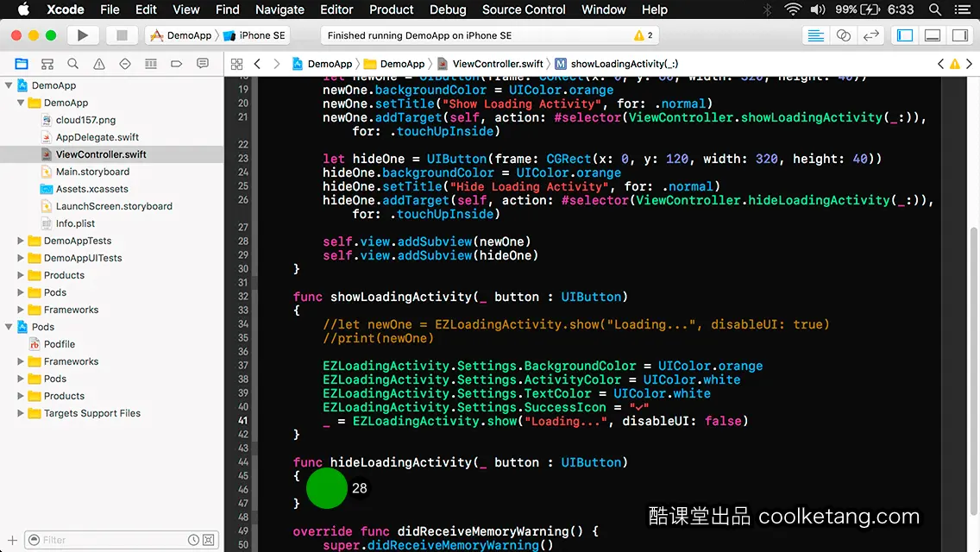980x552 pixels.
Task: Expand the Products folder under DemoApp
Action: 21,275
